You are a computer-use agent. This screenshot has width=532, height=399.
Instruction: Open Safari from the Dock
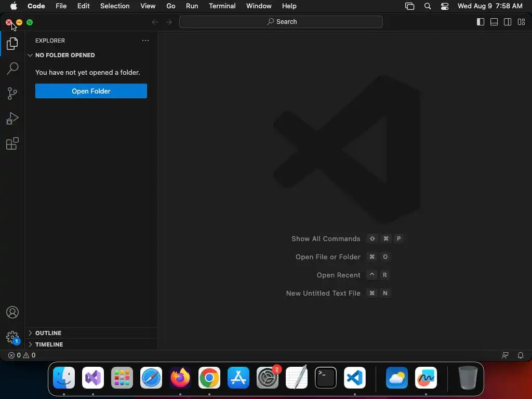(151, 378)
